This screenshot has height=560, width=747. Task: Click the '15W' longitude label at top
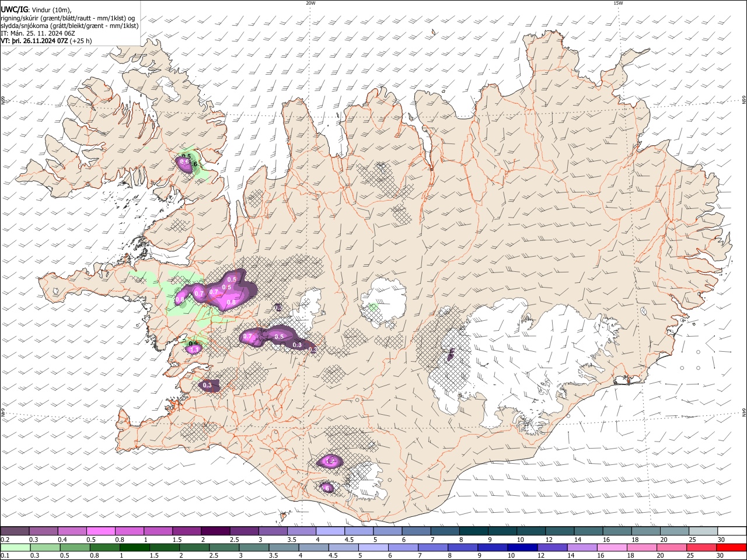pos(618,3)
